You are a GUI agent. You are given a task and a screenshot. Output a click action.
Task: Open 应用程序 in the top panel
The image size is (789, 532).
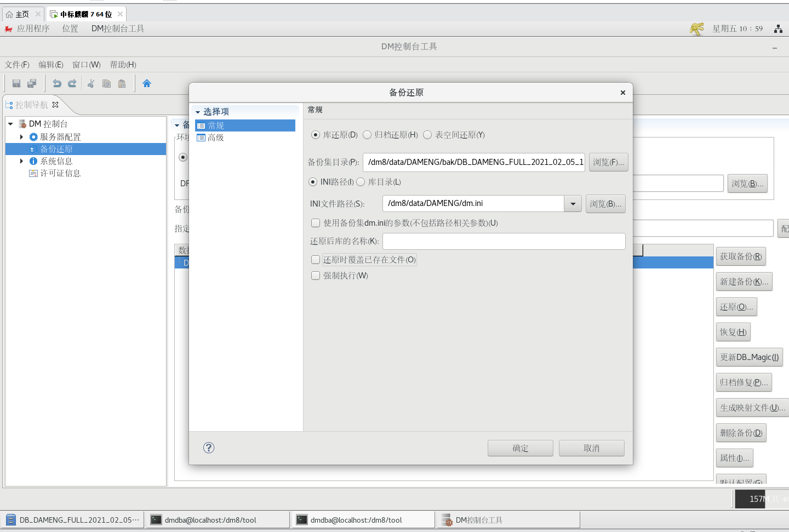(33, 28)
